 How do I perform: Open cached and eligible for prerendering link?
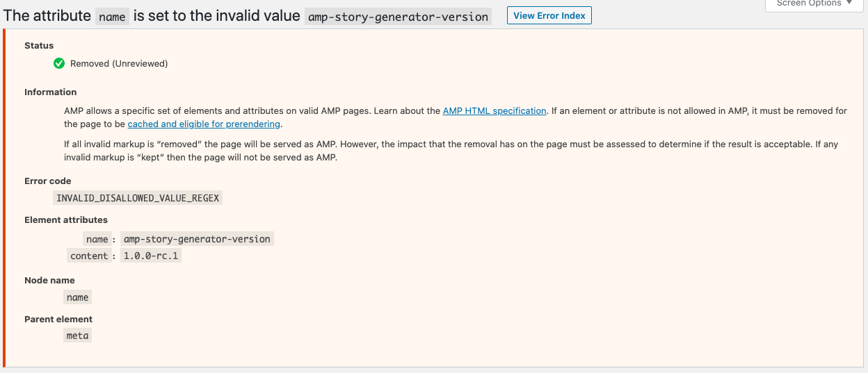(204, 124)
